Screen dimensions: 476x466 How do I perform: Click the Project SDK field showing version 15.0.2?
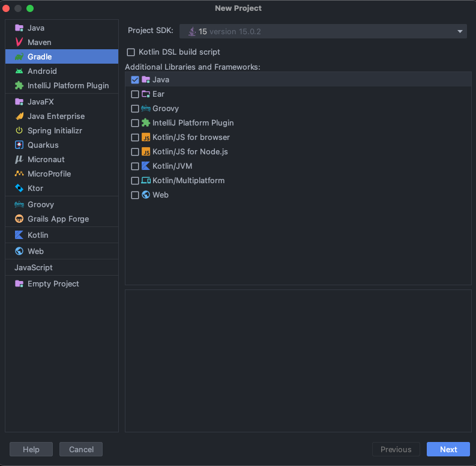[323, 31]
